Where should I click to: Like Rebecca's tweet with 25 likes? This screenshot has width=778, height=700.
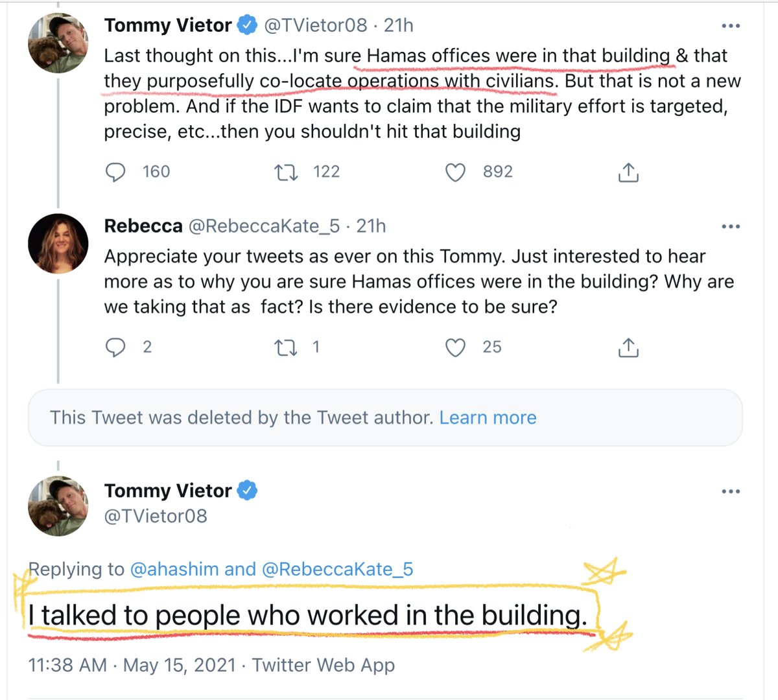tap(456, 347)
